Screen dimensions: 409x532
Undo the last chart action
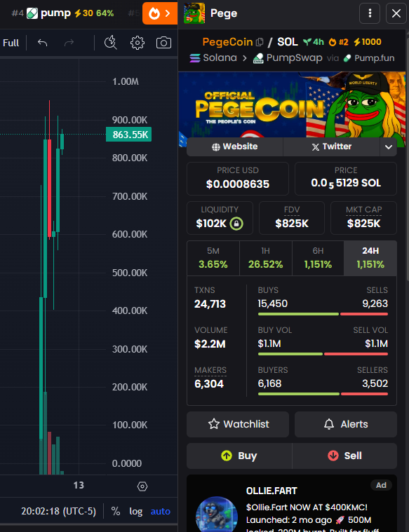[x=43, y=43]
